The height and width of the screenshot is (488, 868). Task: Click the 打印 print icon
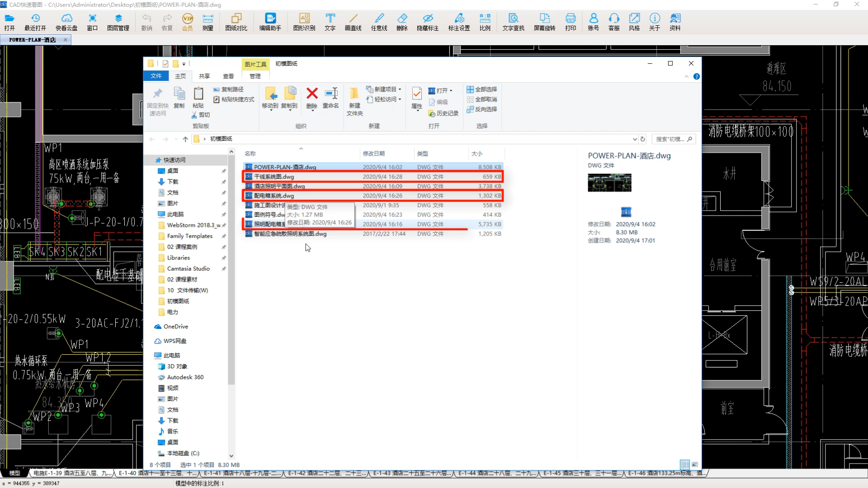click(571, 22)
